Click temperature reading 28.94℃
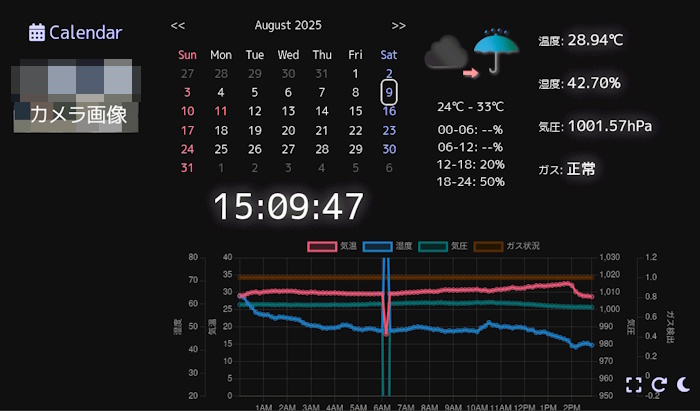 (595, 40)
